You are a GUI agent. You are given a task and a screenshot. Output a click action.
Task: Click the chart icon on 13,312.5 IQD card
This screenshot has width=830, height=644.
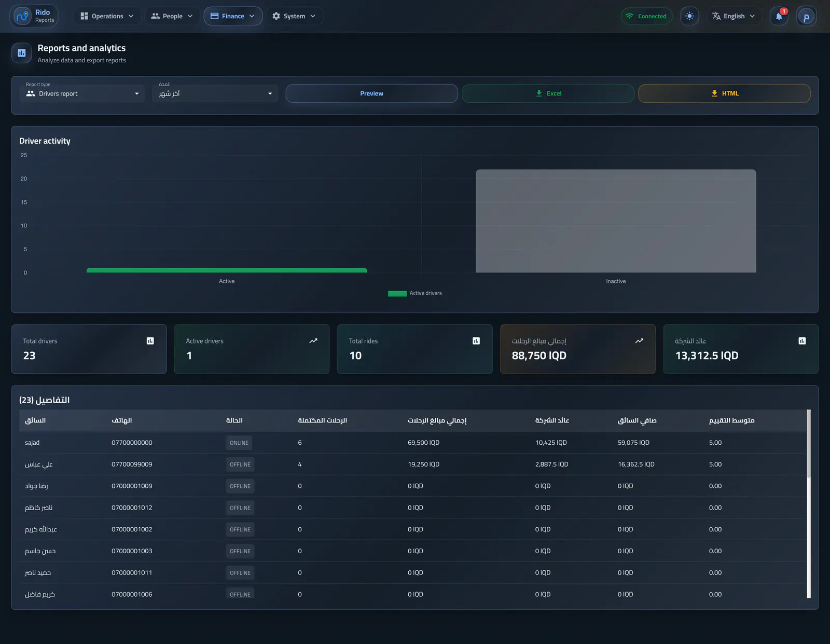coord(802,341)
